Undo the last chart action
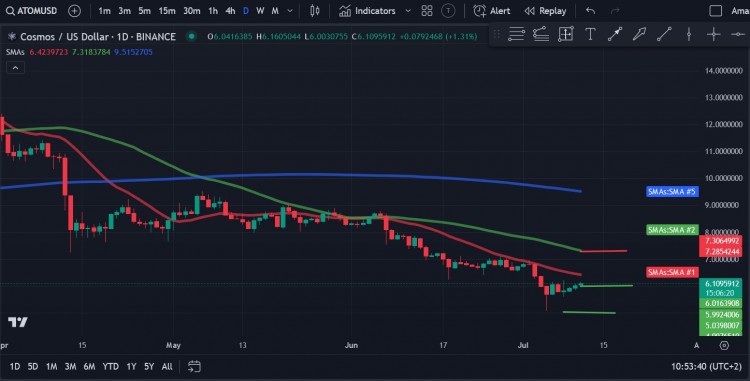This screenshot has width=750, height=381. (x=590, y=11)
